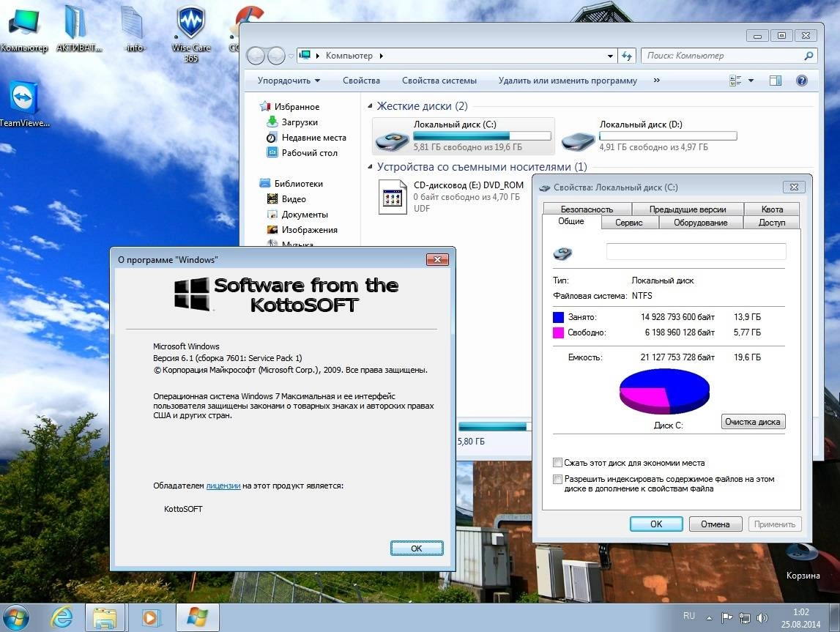840x632 pixels.
Task: Show hidden tray icons arrow
Action: click(709, 618)
